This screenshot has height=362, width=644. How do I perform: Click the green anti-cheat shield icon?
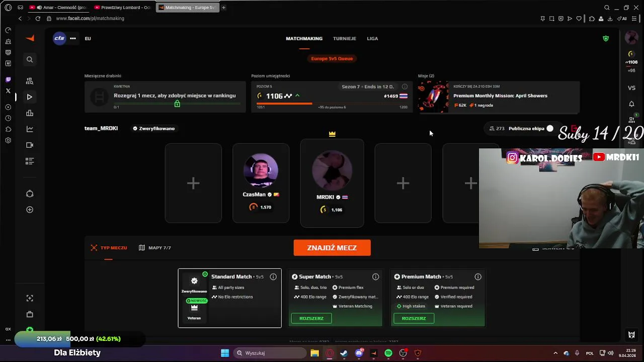(x=606, y=38)
